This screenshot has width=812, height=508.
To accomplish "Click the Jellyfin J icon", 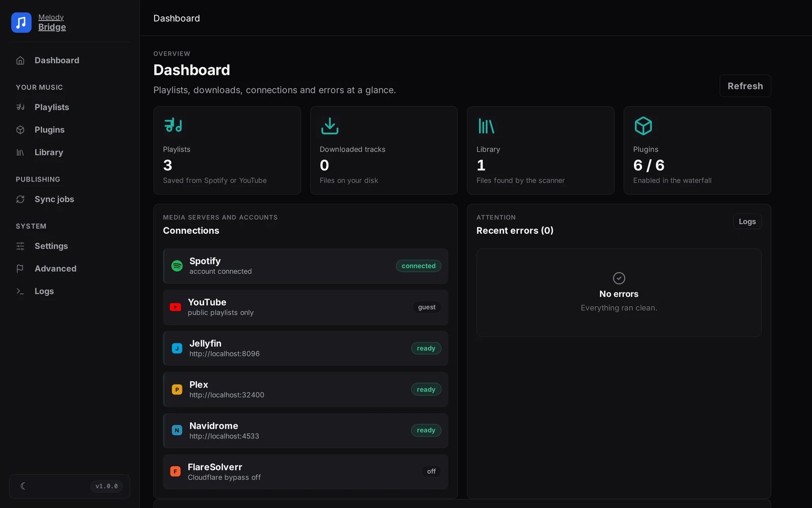I will tap(177, 348).
